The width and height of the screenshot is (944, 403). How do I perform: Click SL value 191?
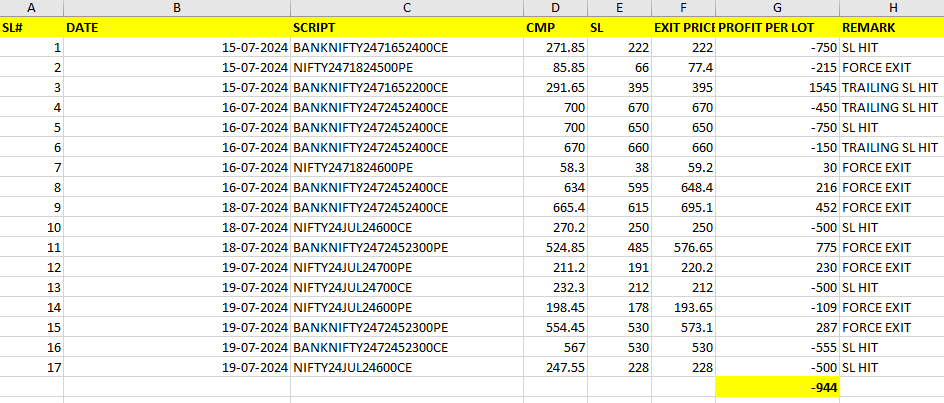click(620, 267)
